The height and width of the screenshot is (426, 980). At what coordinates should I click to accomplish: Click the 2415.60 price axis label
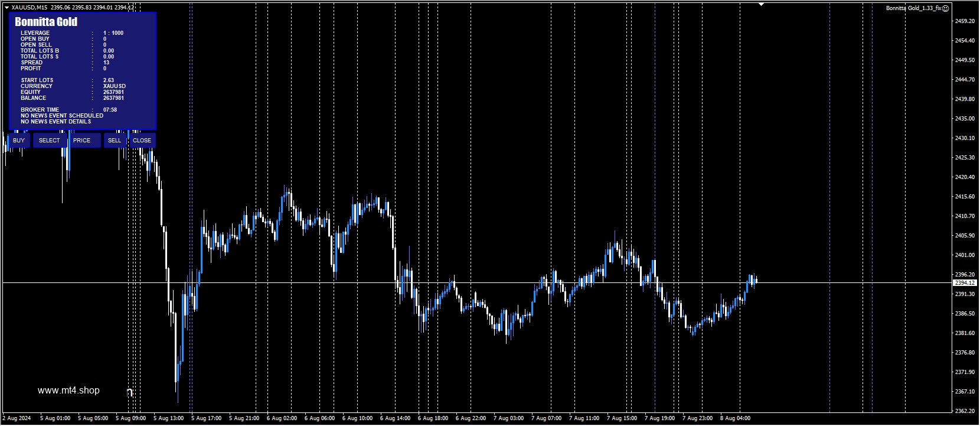point(965,197)
